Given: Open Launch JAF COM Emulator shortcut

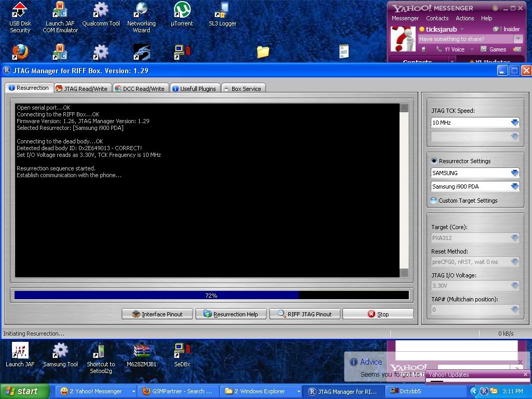Looking at the screenshot, I should point(60,17).
